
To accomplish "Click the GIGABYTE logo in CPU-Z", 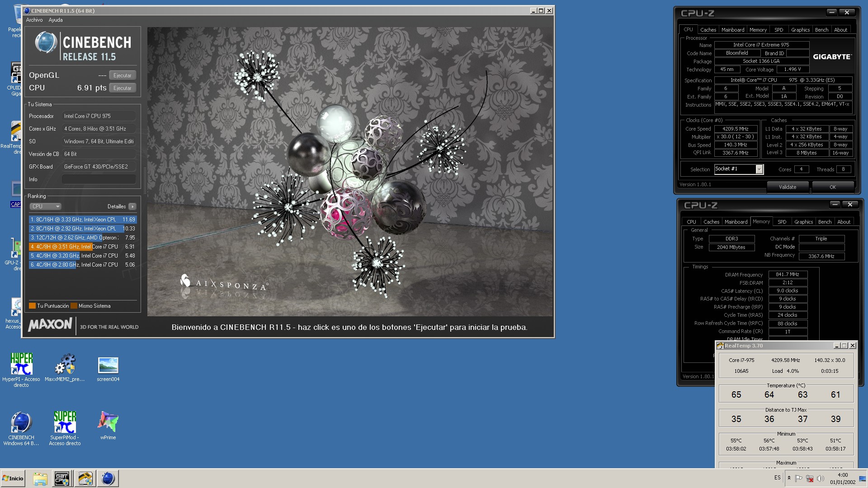I will (832, 57).
